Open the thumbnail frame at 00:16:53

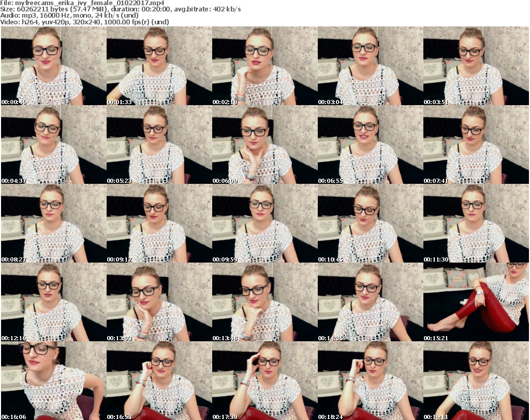pyautogui.click(x=159, y=381)
